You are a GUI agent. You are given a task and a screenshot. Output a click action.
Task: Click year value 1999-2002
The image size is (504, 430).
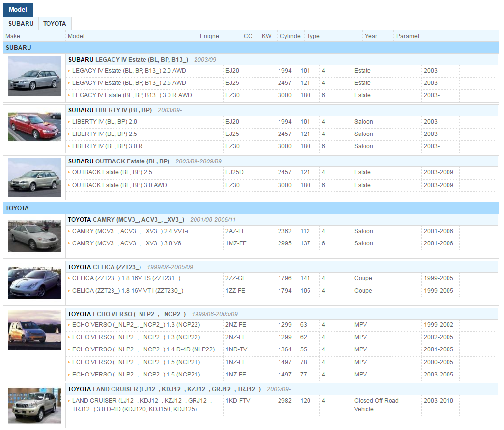coord(439,325)
